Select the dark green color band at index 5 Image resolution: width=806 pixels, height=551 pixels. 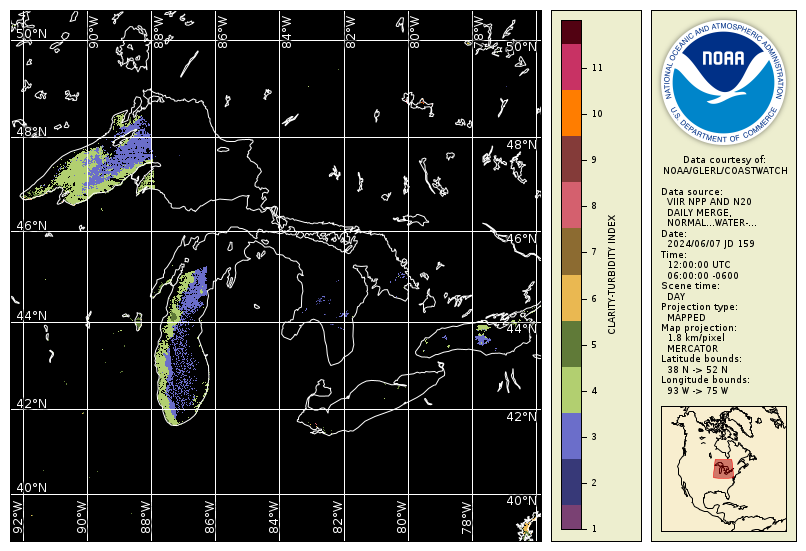pos(571,344)
